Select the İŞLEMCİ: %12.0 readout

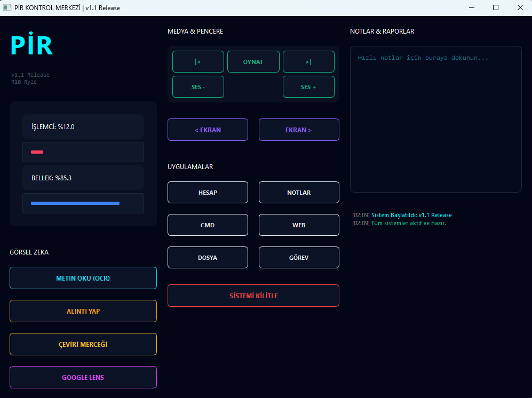click(83, 126)
